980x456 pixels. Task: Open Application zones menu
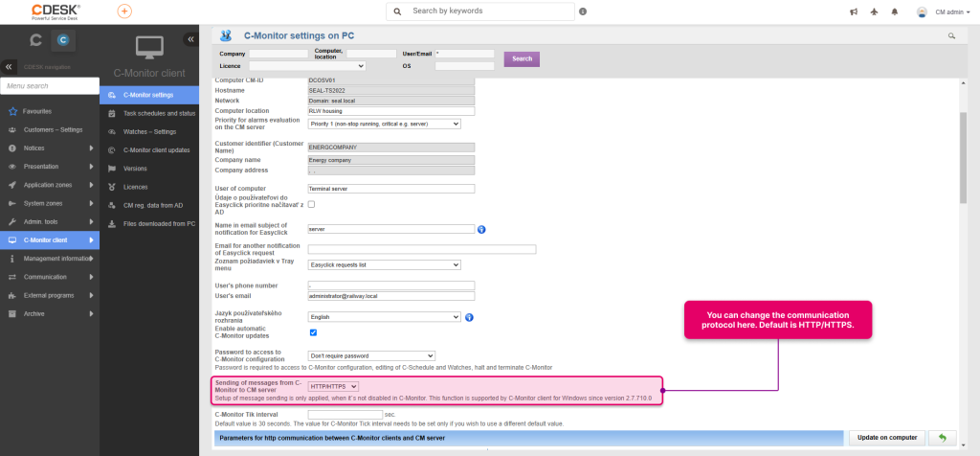(50, 185)
